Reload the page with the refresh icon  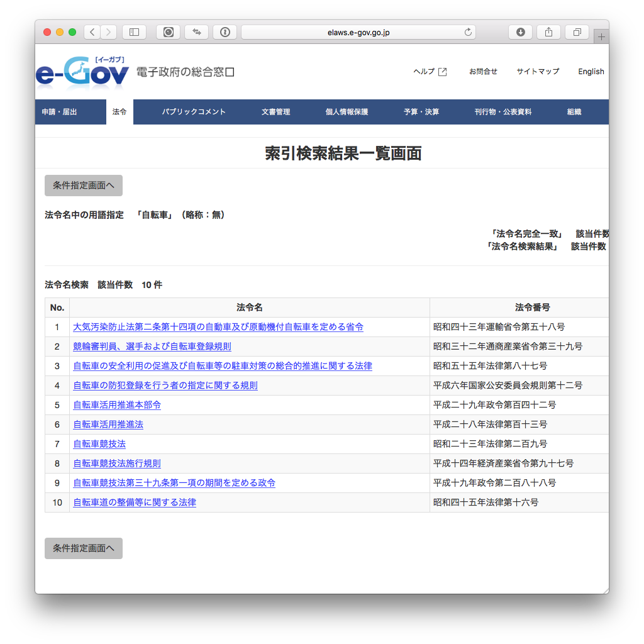(x=468, y=32)
